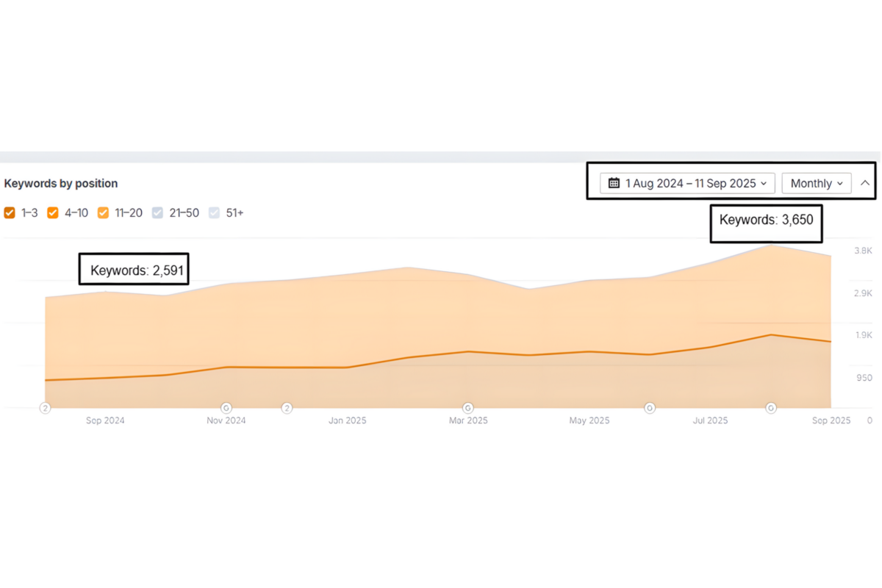The image size is (882, 588).
Task: Click the 'Sep 2025' x-axis label
Action: [831, 420]
